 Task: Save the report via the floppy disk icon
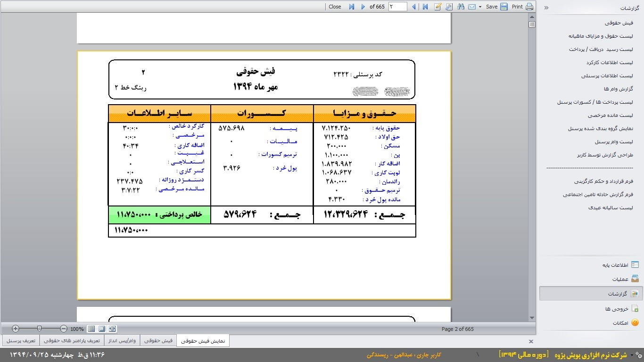click(504, 7)
